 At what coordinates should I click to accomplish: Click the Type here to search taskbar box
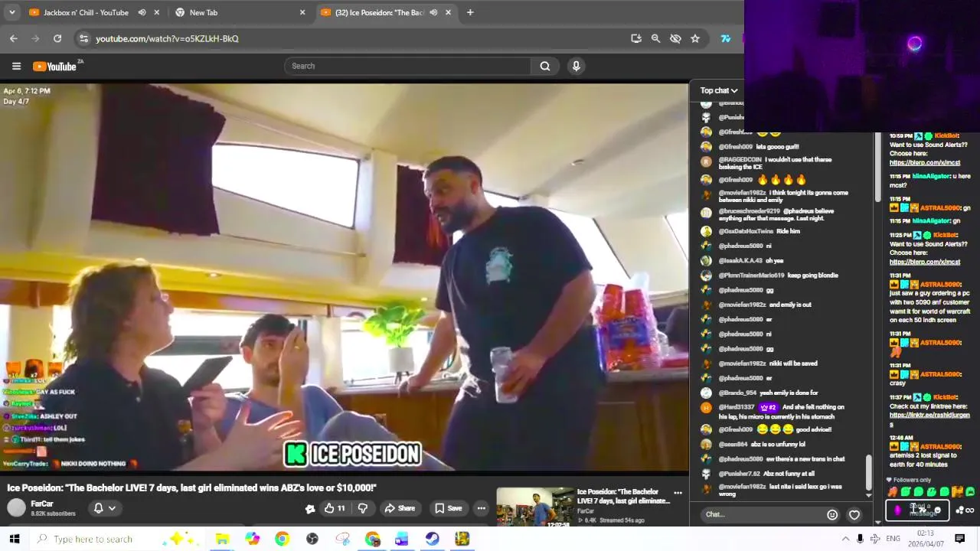[115, 539]
